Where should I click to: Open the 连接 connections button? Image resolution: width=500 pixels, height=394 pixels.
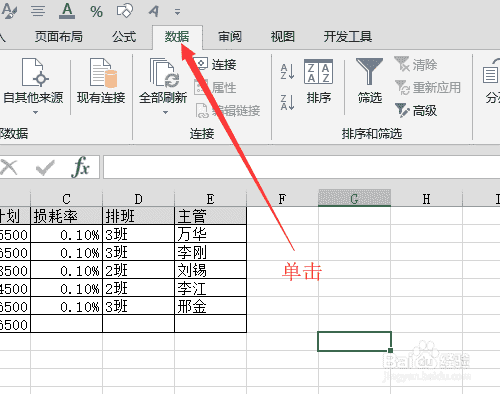point(216,64)
